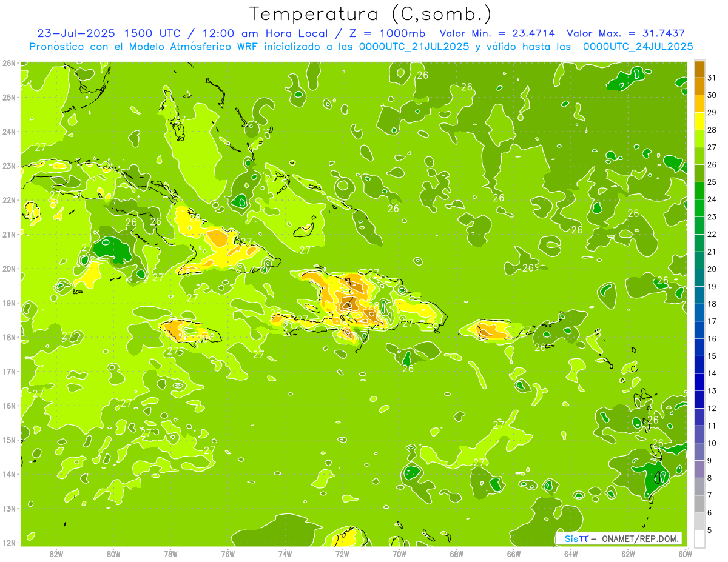Click the 17N latitude label
Image resolution: width=728 pixels, height=562 pixels.
coord(9,372)
